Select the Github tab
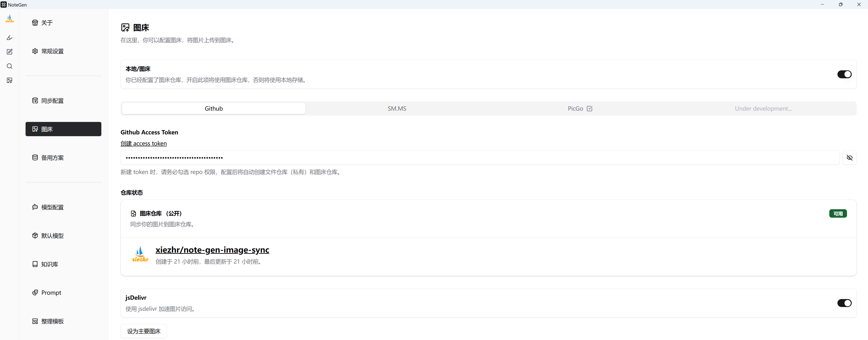Screen dimensions: 868x340 click(214, 109)
